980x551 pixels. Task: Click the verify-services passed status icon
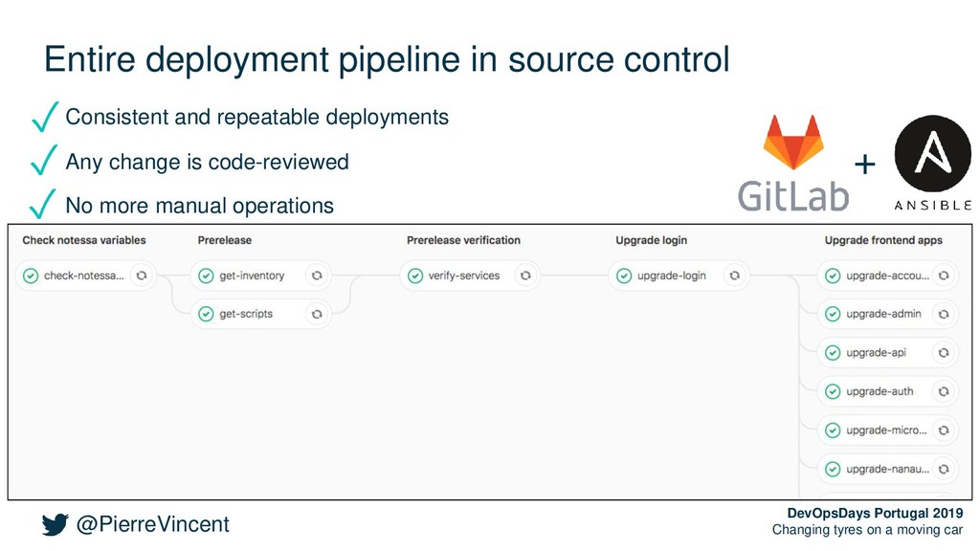point(415,276)
